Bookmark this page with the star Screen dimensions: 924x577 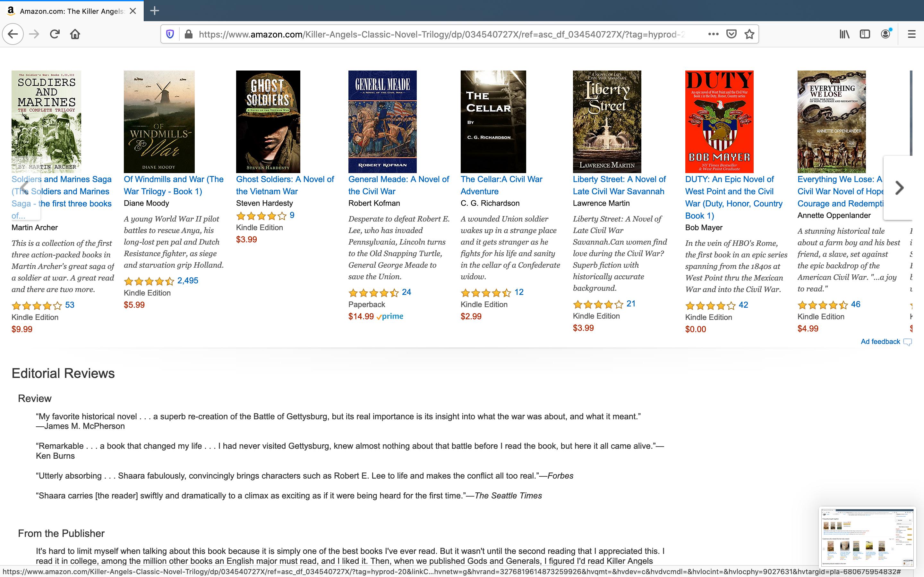coord(749,34)
